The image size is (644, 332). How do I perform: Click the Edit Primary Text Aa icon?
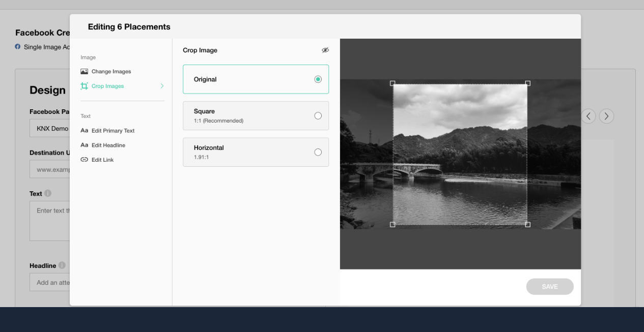click(x=85, y=131)
